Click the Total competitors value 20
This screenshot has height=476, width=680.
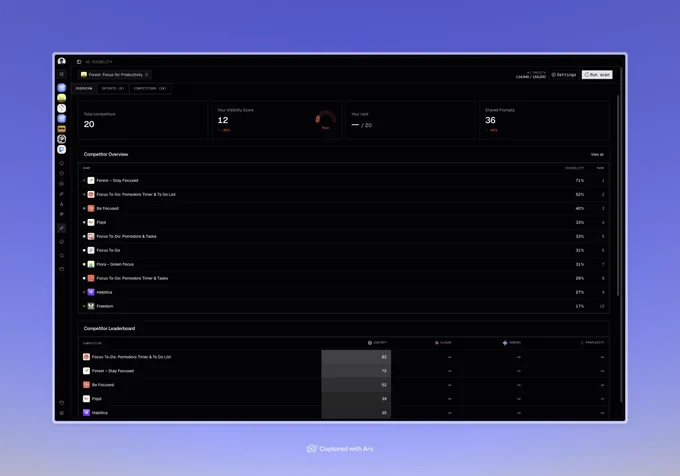click(89, 124)
